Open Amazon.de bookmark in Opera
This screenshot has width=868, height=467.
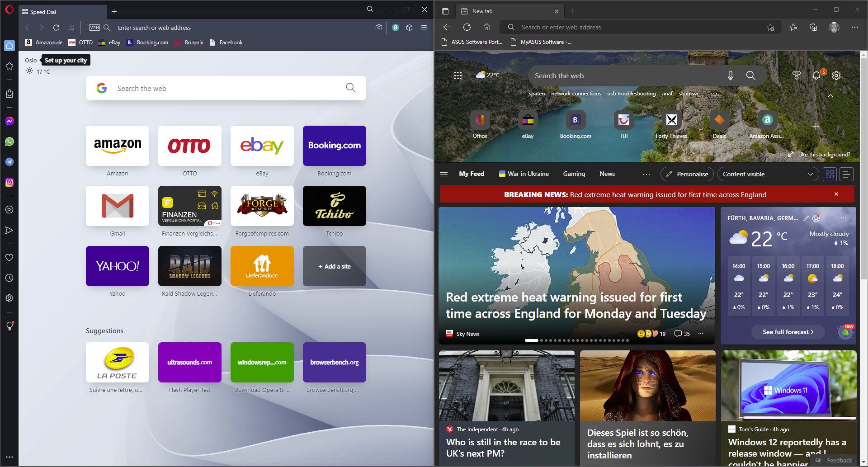pos(44,42)
